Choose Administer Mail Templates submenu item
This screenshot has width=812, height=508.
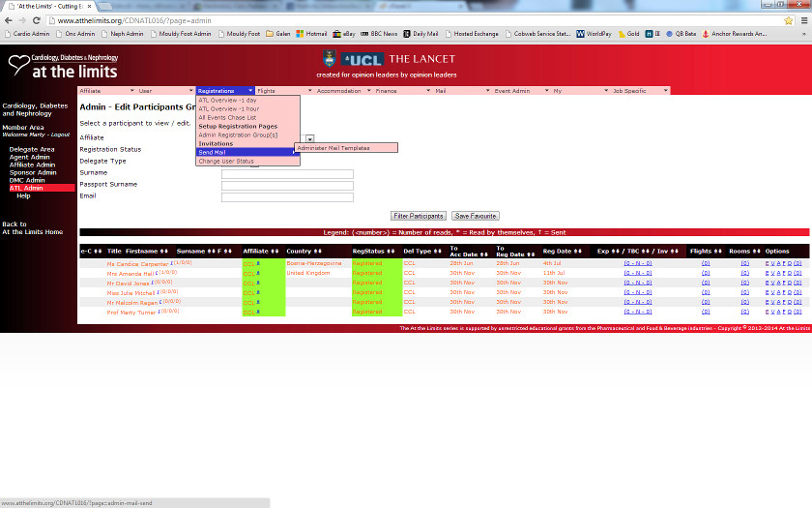tap(346, 148)
